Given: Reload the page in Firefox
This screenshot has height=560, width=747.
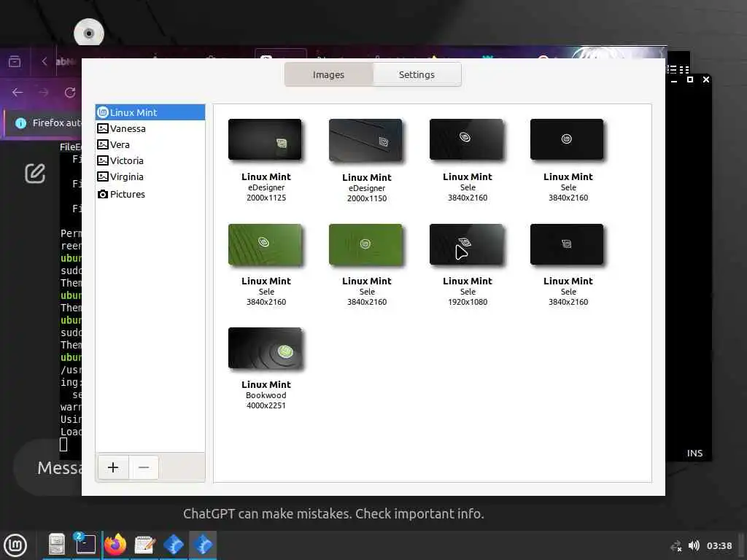Looking at the screenshot, I should pyautogui.click(x=70, y=93).
